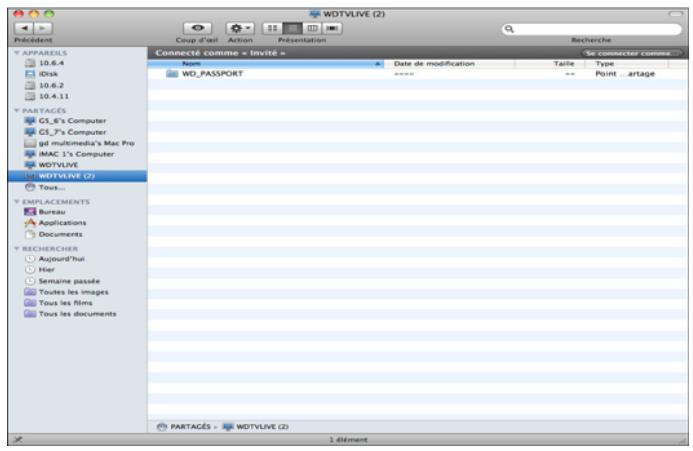
Task: Open gd multimedia's Mac Pro
Action: pos(80,143)
